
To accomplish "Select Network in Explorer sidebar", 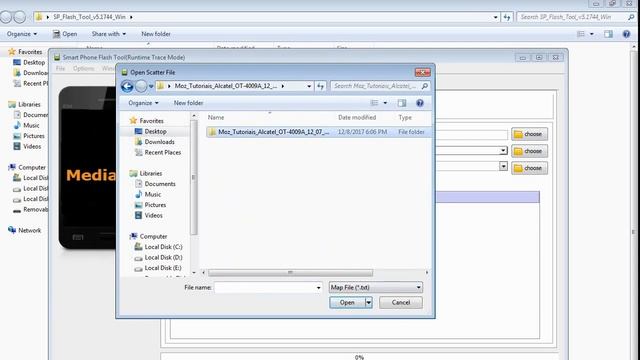I will 29,230.
